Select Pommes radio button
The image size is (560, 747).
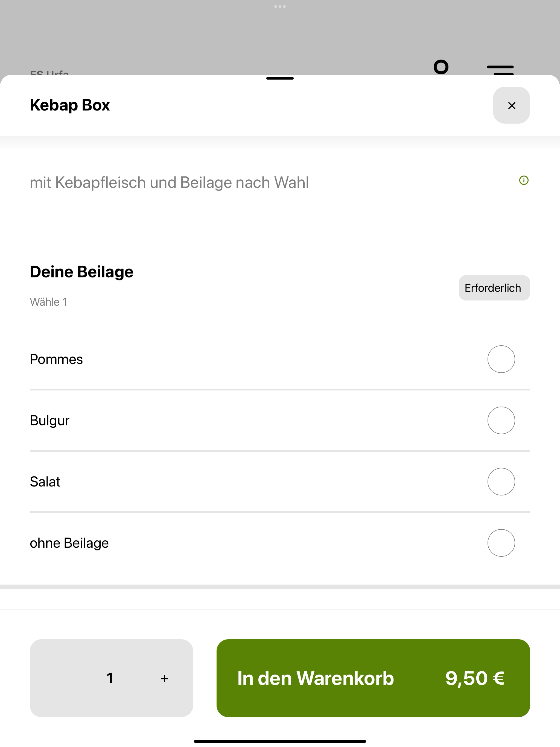click(501, 359)
